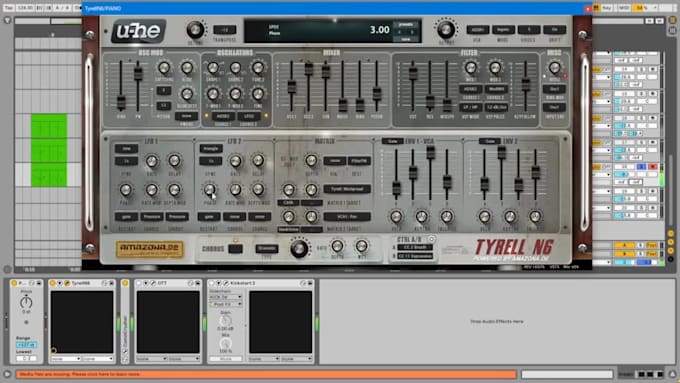This screenshot has width=680, height=383.
Task: Click the presets button in the display
Action: (406, 25)
